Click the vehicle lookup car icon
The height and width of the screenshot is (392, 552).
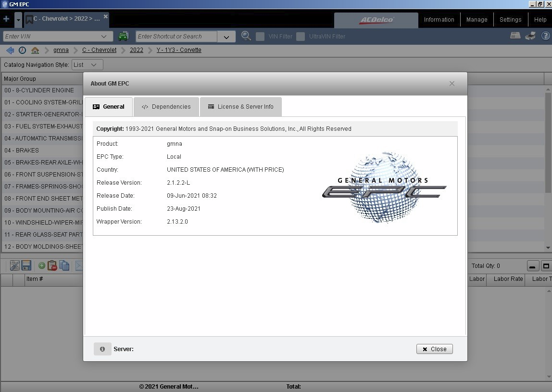[124, 36]
